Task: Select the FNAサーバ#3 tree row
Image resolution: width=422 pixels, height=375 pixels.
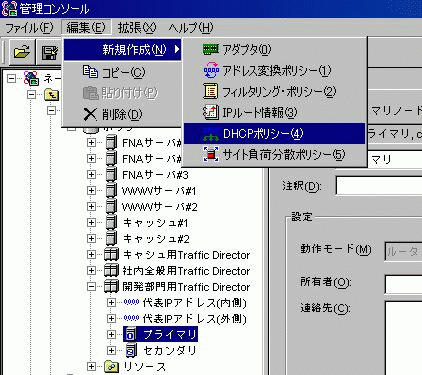Action: [x=155, y=174]
